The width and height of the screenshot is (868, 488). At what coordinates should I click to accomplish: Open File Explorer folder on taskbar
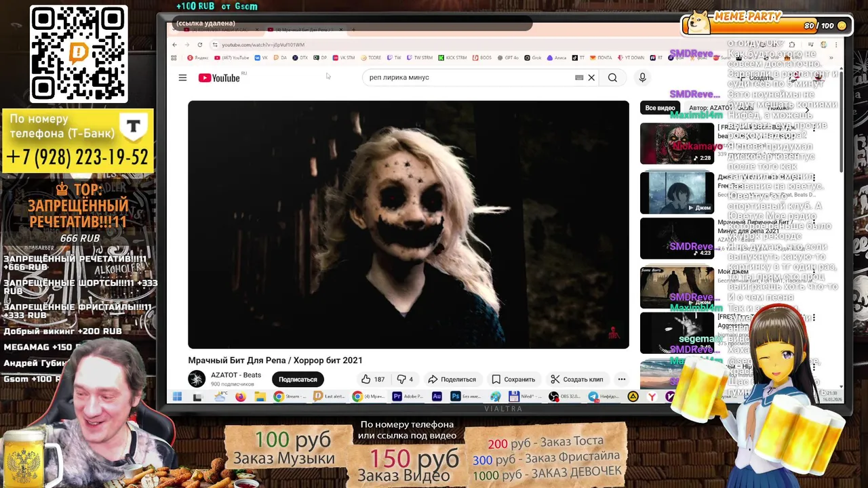260,396
